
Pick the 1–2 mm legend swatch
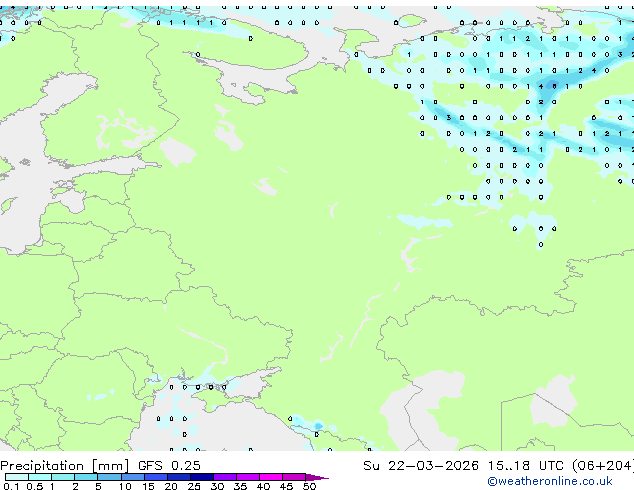63,477
